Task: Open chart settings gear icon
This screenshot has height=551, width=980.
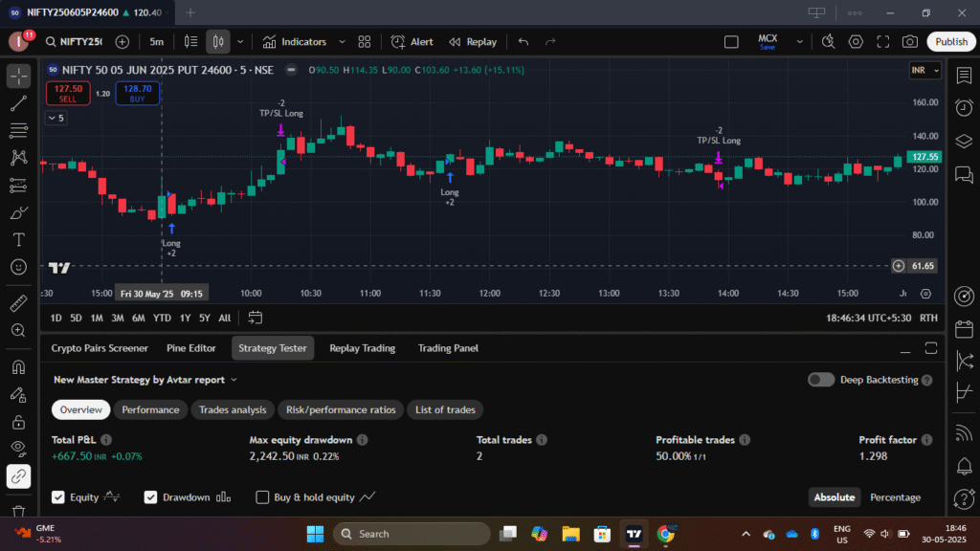Action: tap(856, 42)
